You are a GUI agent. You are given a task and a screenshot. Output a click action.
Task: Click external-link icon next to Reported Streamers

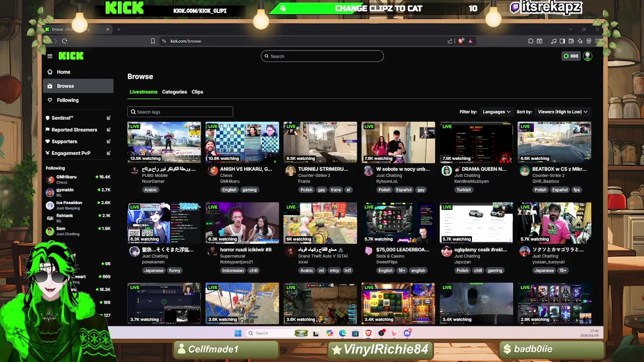pyautogui.click(x=108, y=130)
